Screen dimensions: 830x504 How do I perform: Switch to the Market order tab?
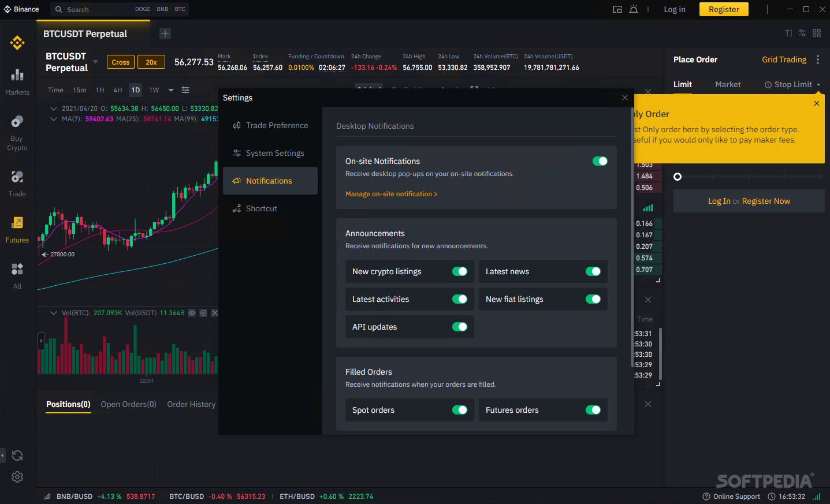pos(728,84)
